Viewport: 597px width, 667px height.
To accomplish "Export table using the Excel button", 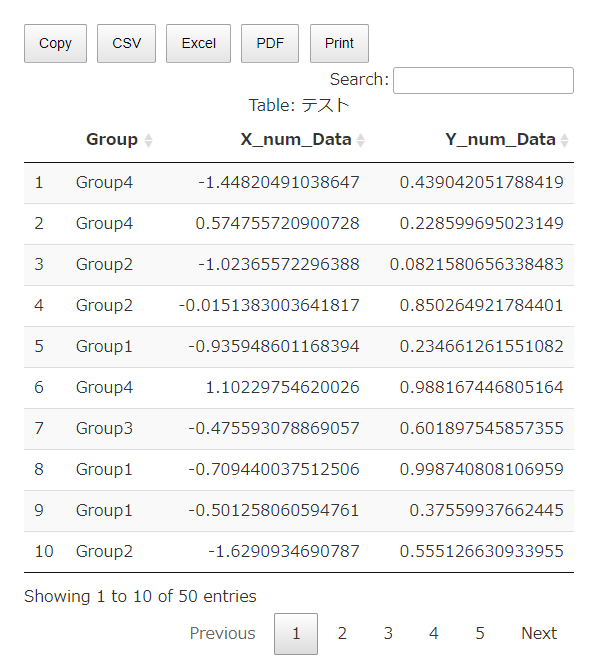I will (x=198, y=43).
